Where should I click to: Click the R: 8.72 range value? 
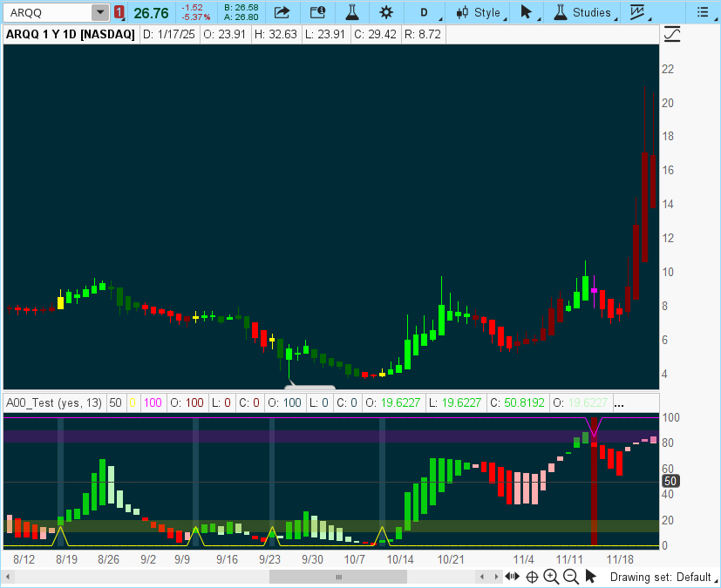click(423, 35)
